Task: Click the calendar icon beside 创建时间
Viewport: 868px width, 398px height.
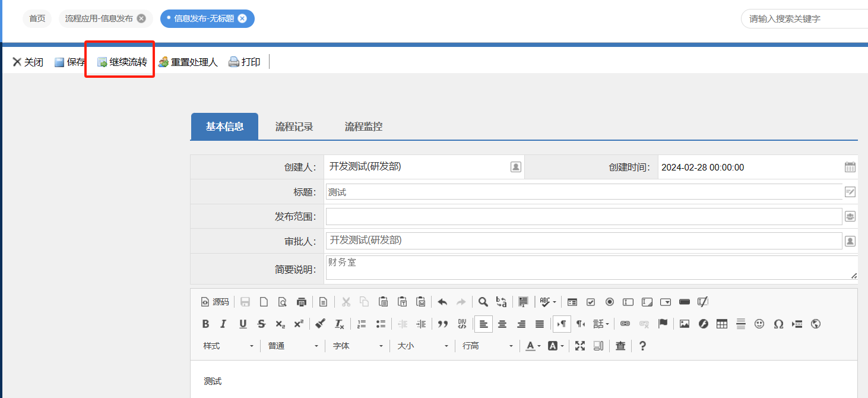Action: coord(850,167)
